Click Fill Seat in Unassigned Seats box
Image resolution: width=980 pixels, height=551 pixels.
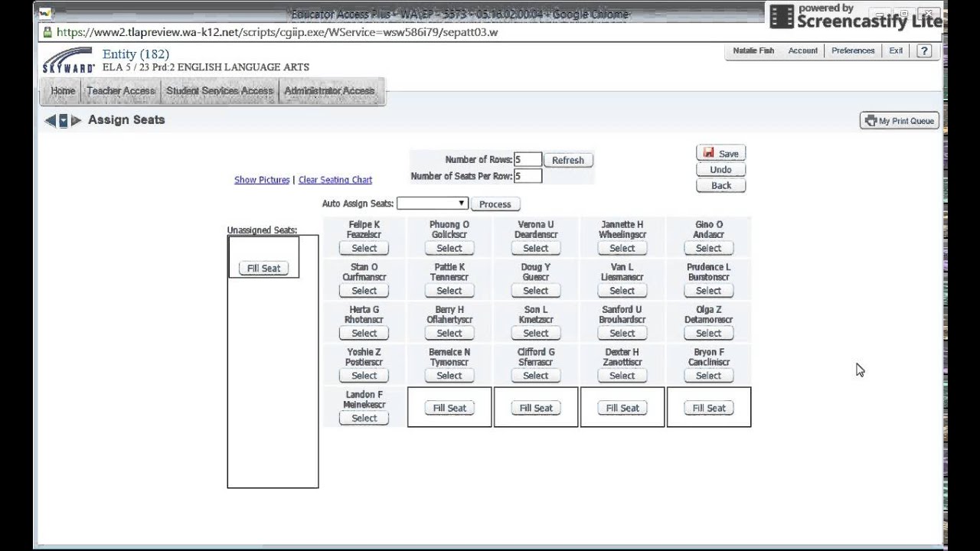pyautogui.click(x=263, y=269)
